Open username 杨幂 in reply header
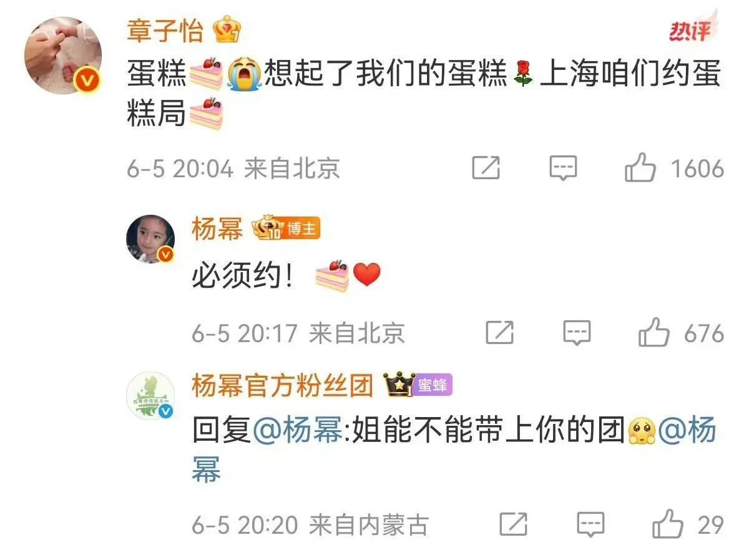The image size is (749, 560). click(217, 230)
